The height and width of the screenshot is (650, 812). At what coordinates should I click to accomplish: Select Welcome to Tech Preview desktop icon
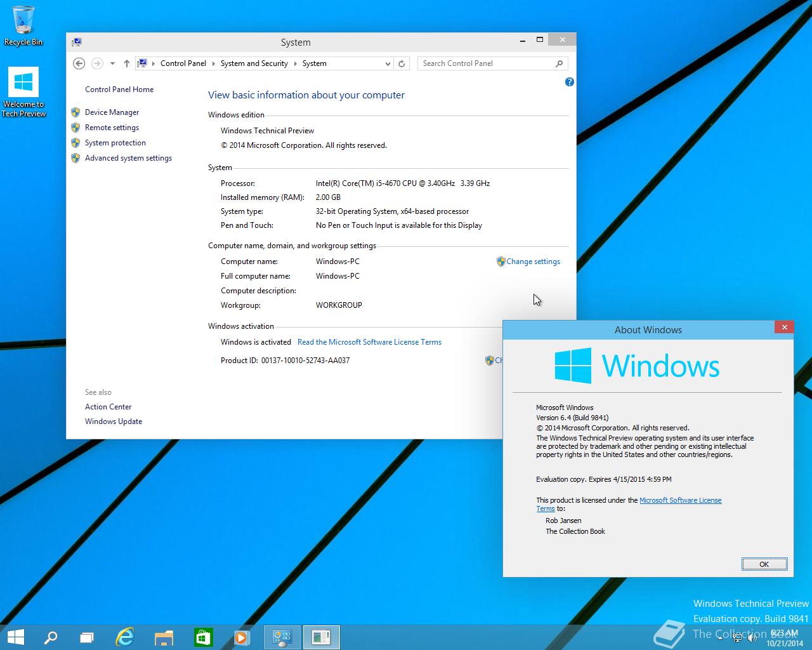pos(23,93)
